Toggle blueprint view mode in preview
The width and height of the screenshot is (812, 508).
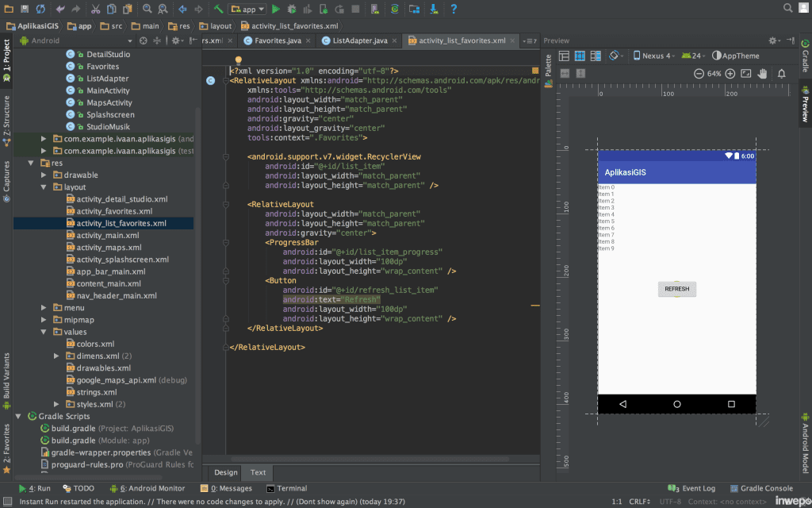(580, 56)
